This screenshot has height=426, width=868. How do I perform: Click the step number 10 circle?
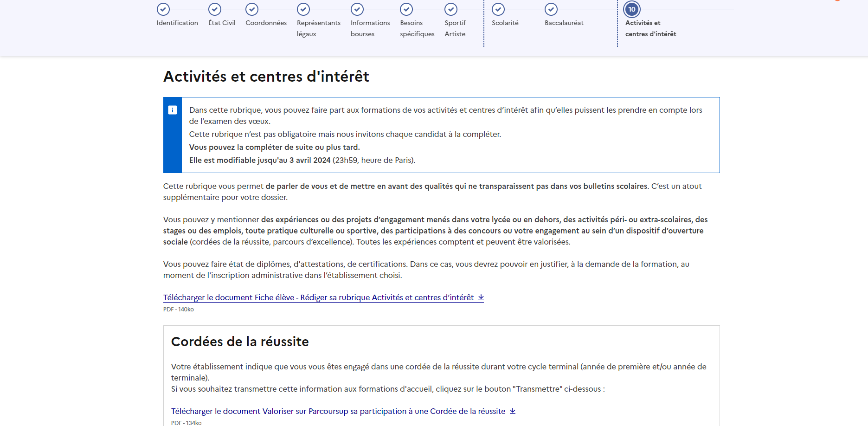(632, 9)
